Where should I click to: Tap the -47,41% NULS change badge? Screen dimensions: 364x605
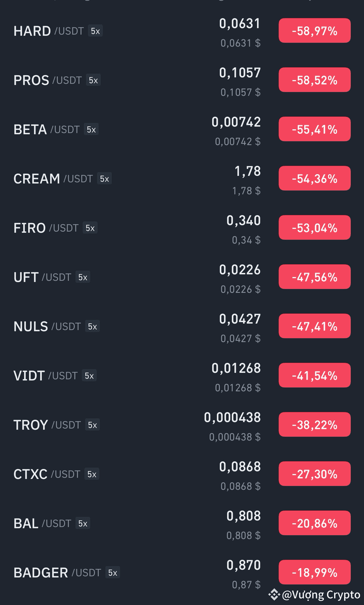pos(315,326)
